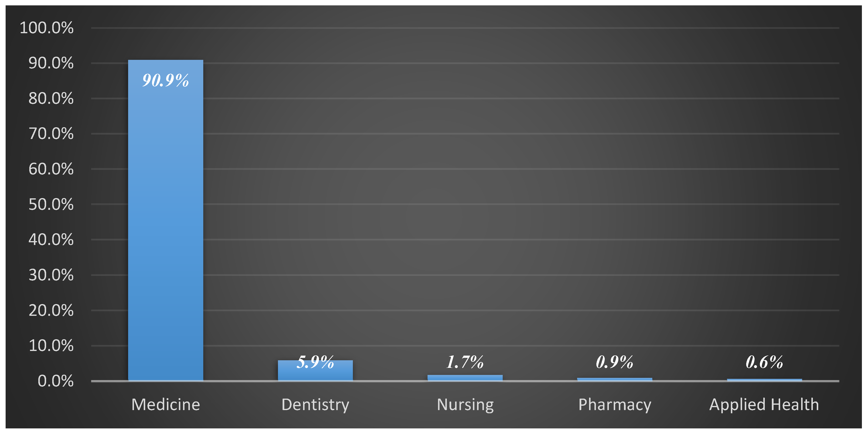The image size is (868, 435).
Task: Select the 70.0% vertical axis label
Action: 51,134
